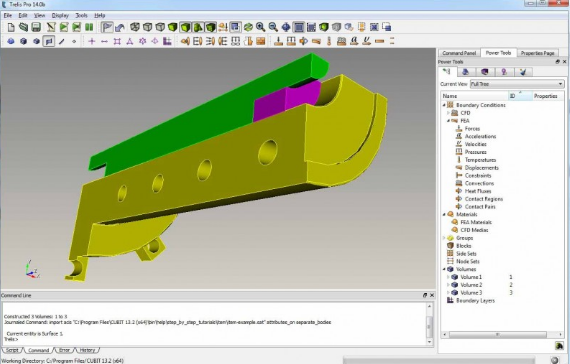This screenshot has height=364, width=570.
Task: Select Pressures in the FEA tree
Action: point(475,152)
